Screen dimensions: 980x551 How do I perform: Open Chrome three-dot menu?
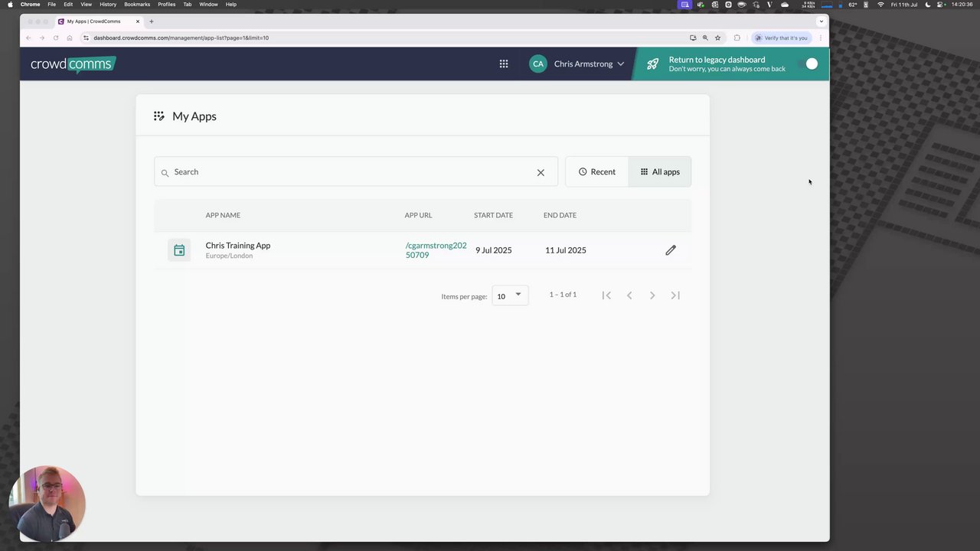(821, 37)
